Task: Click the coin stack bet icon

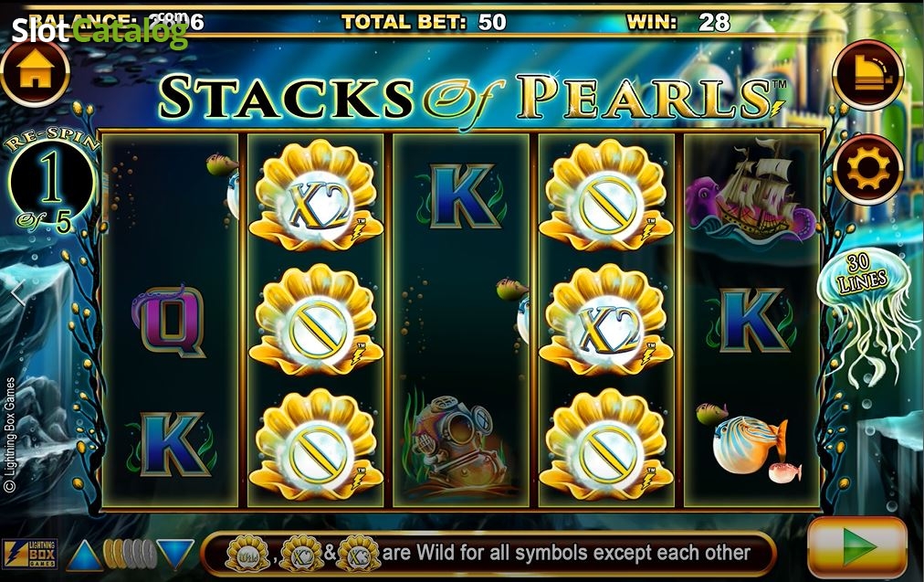Action: coord(130,555)
